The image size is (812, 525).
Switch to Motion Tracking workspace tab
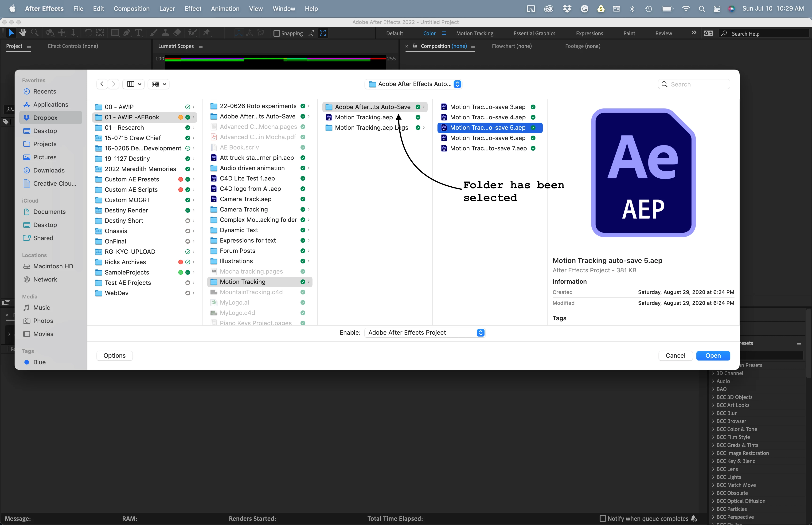click(x=474, y=33)
